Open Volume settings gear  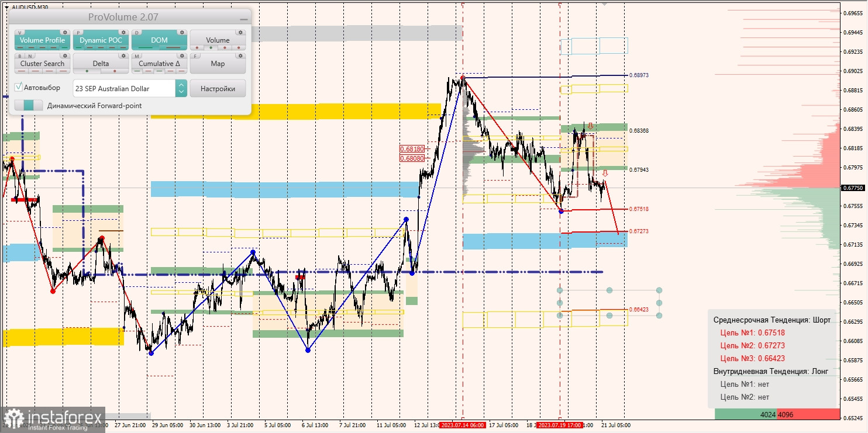click(x=240, y=32)
